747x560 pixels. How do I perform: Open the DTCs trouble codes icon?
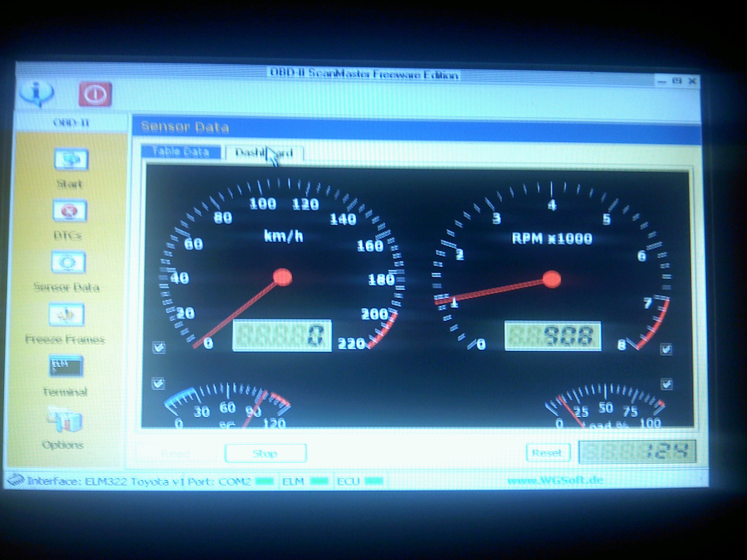(70, 210)
